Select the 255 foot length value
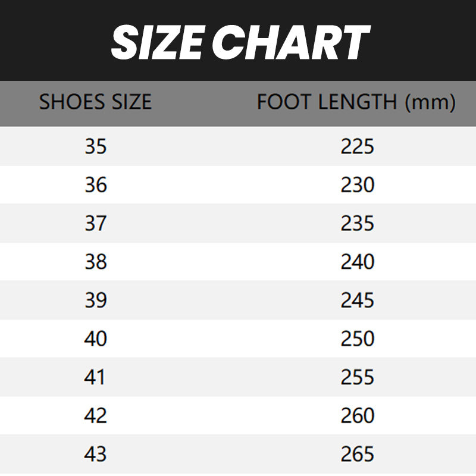476x476 pixels. coord(357,377)
